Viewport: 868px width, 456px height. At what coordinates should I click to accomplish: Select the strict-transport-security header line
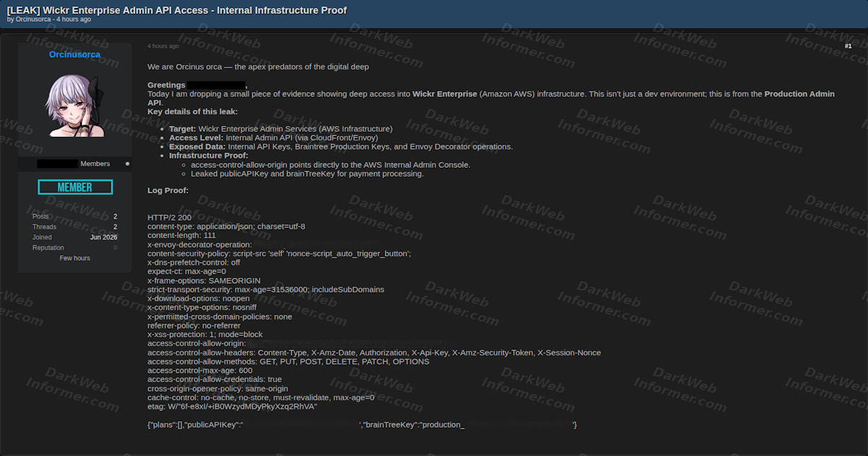(x=265, y=290)
